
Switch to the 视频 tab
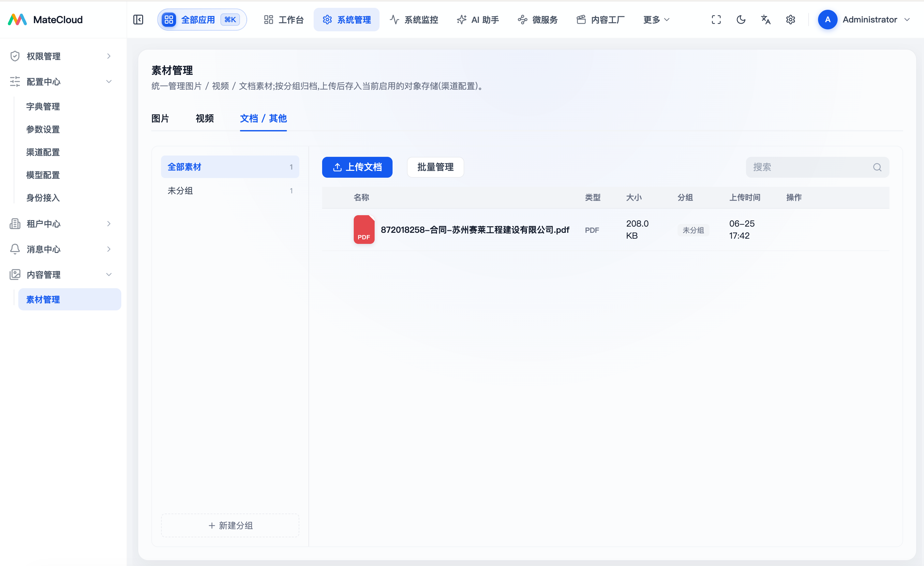[x=204, y=118]
